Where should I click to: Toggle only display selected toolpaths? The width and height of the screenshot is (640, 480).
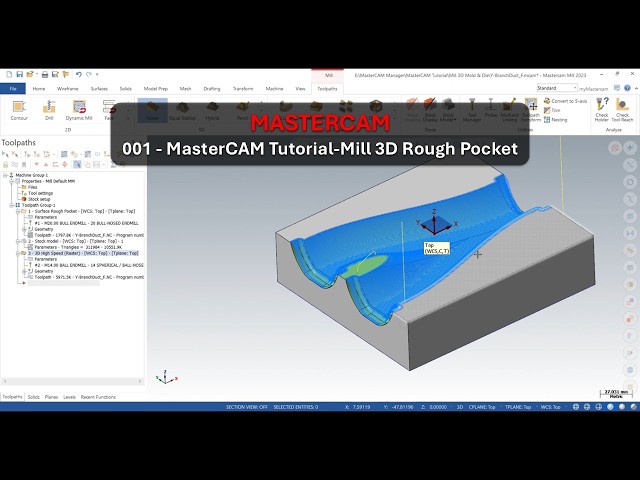(77, 164)
